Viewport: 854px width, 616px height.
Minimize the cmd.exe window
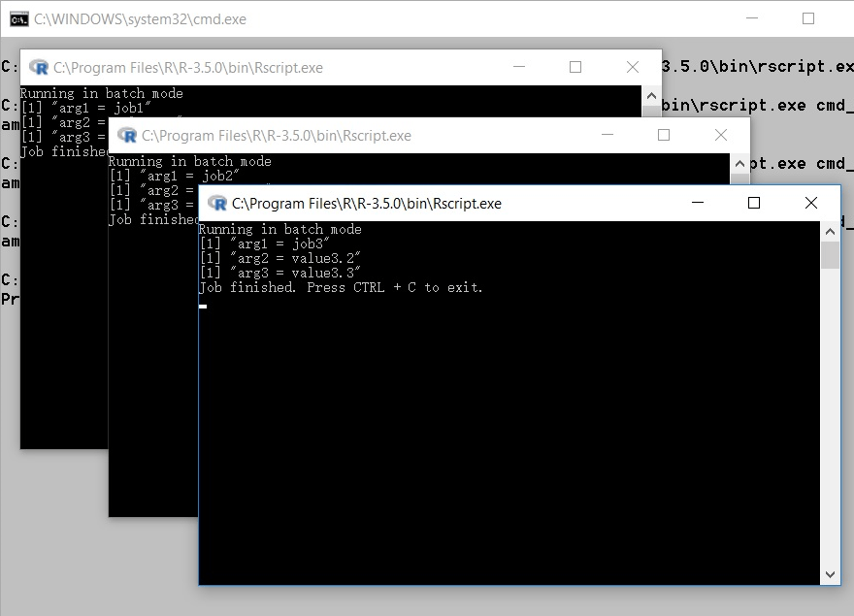[752, 17]
